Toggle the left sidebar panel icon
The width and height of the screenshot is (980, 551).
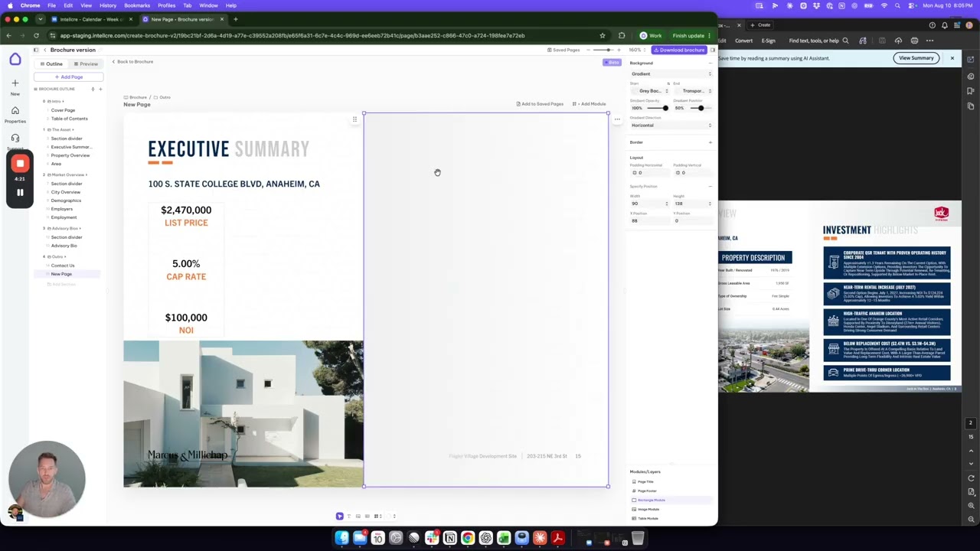(35, 50)
